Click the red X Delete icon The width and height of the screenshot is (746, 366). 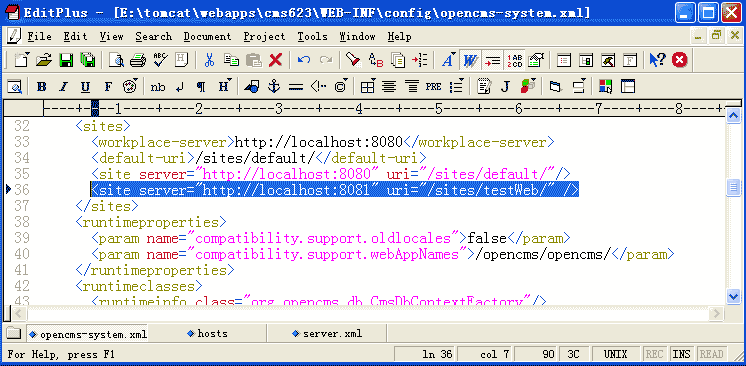pos(275,60)
